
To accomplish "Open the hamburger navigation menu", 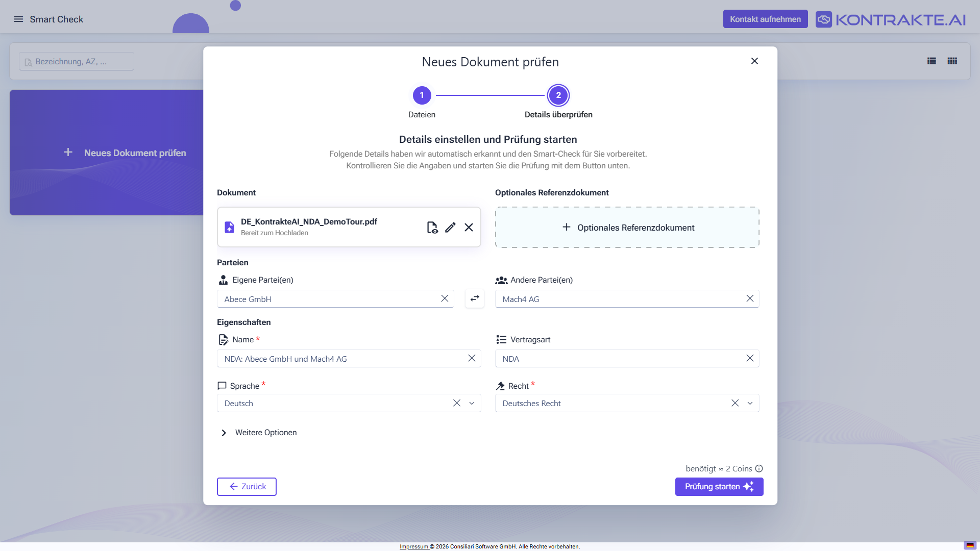I will [x=18, y=19].
